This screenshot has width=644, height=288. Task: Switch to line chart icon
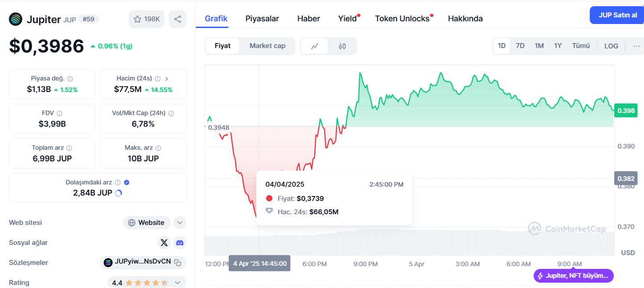[x=315, y=46]
